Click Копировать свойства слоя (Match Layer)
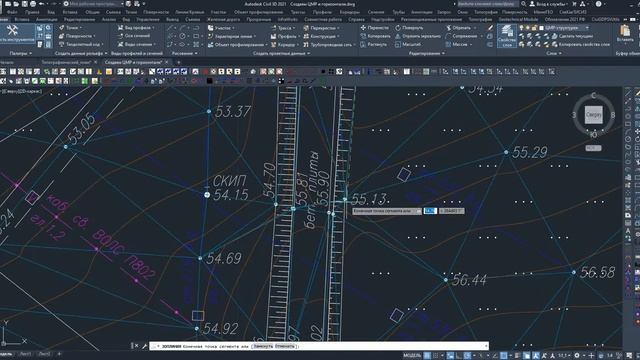 click(x=581, y=44)
